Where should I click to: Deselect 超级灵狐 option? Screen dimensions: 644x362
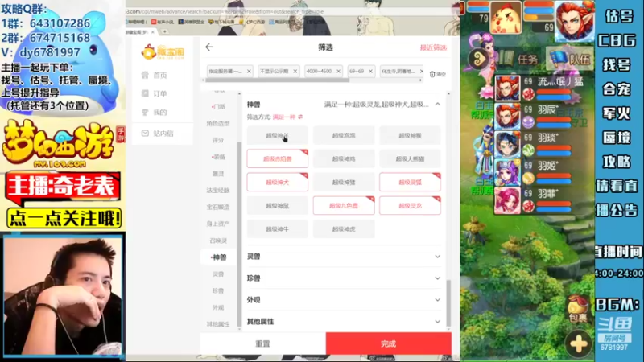click(x=410, y=183)
